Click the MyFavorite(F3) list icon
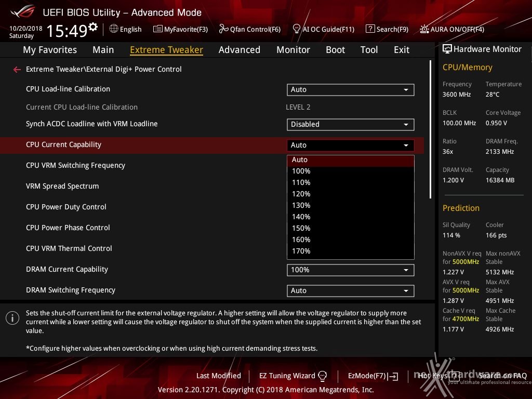 click(158, 29)
